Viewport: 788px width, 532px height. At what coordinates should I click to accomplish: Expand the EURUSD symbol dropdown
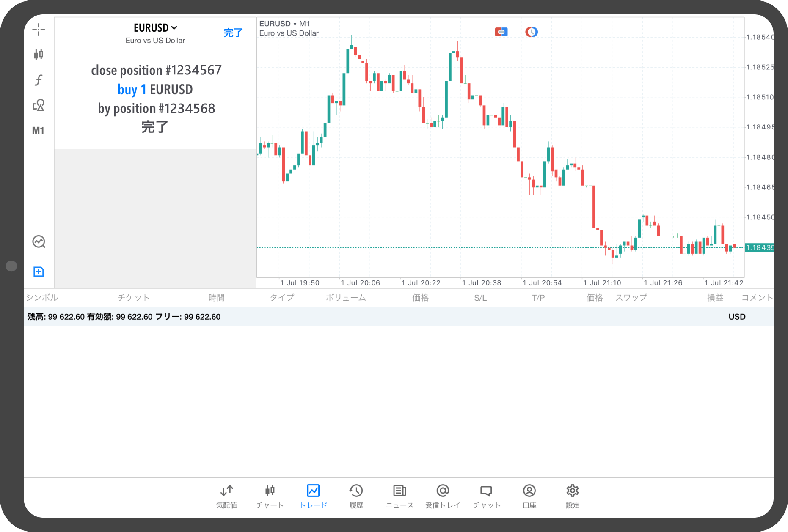(155, 28)
